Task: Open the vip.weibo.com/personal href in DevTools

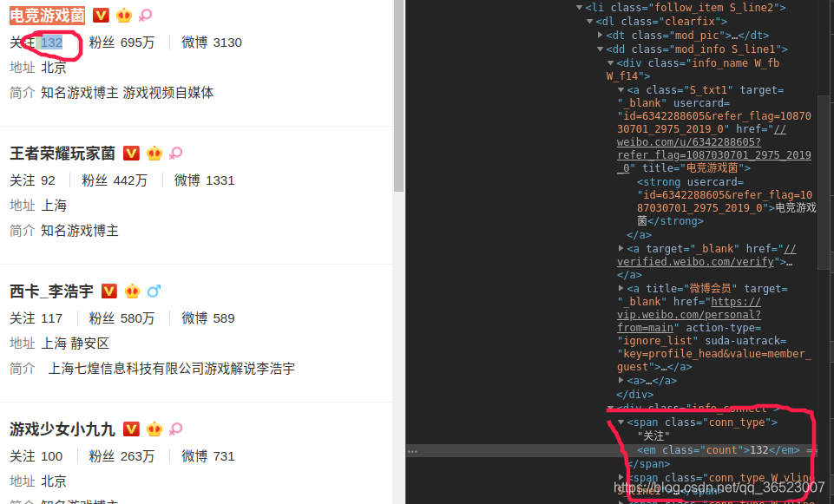Action: (689, 315)
